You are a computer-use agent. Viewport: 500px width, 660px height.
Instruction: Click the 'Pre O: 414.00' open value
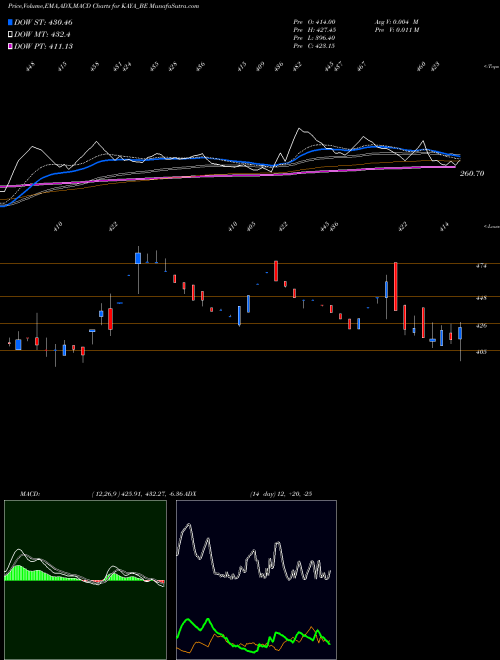point(314,21)
